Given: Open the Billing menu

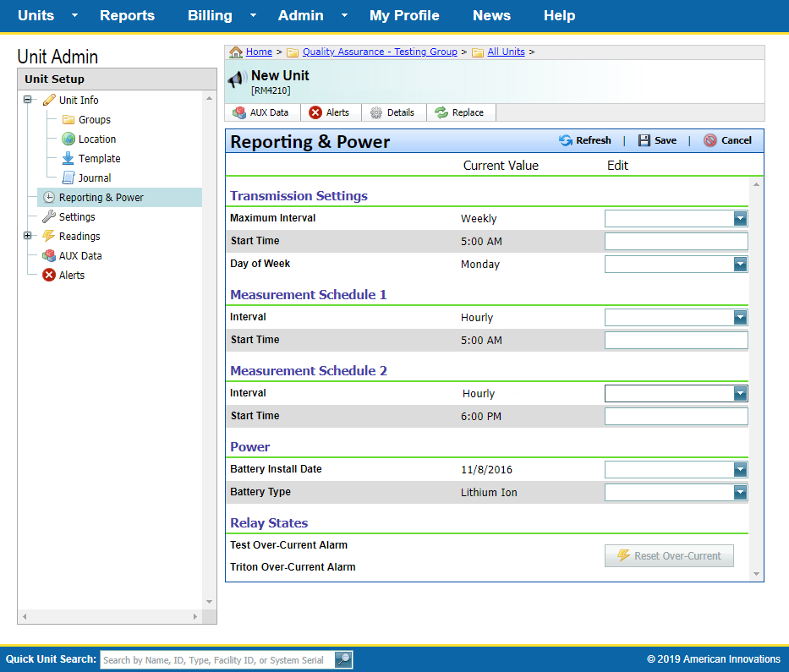Looking at the screenshot, I should pos(210,15).
